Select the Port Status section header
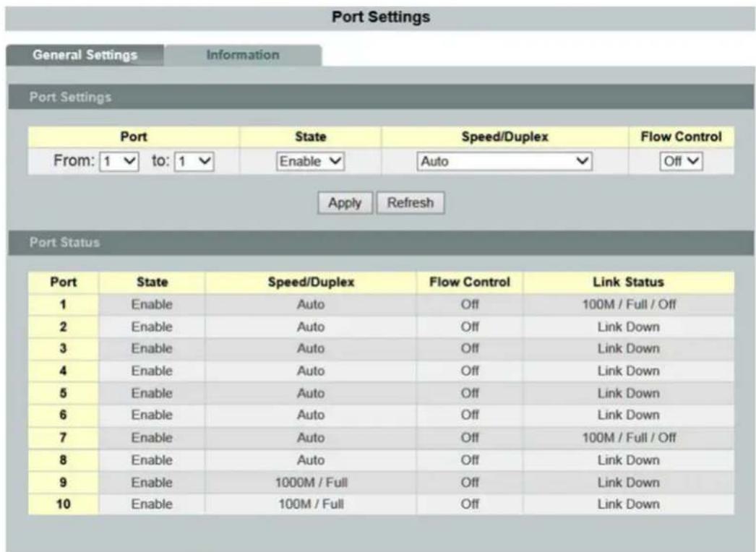 [381, 242]
